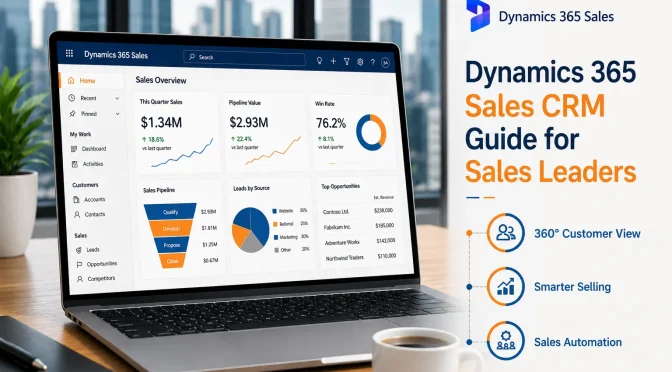Click the 18.6% growth indicator
This screenshot has width=672, height=372.
click(153, 139)
